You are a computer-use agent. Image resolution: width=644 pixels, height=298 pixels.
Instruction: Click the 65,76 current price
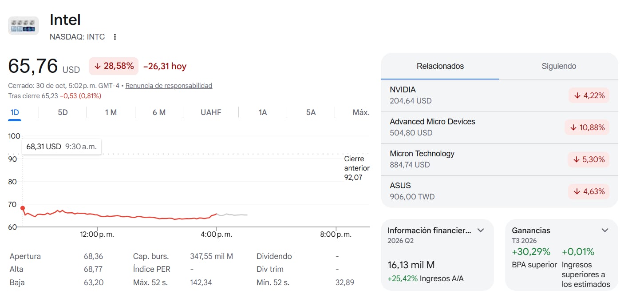(33, 66)
